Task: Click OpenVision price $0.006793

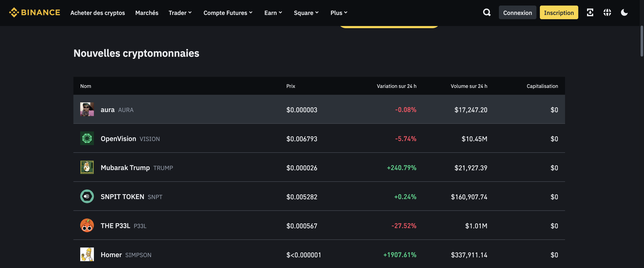Action: click(302, 139)
